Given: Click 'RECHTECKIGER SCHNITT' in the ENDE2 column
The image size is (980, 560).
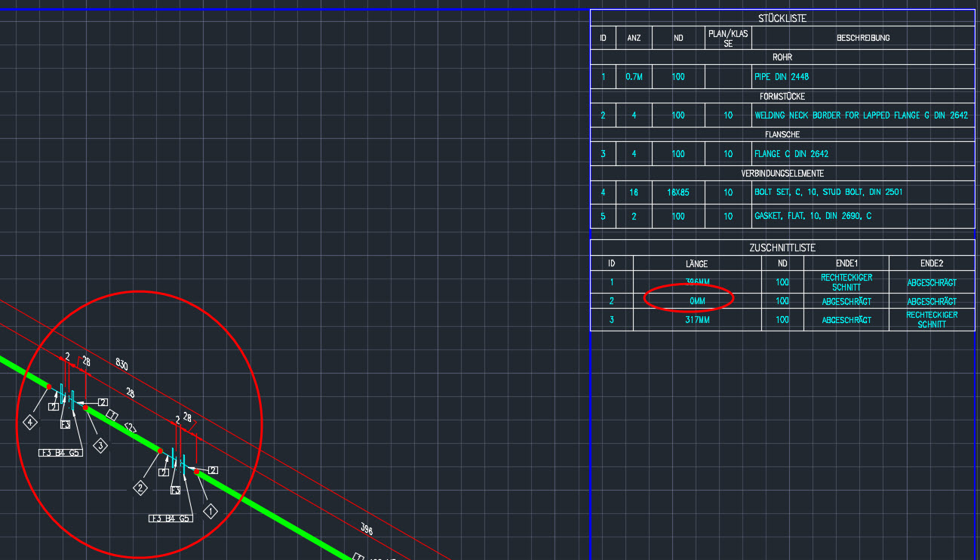Looking at the screenshot, I should click(x=932, y=319).
